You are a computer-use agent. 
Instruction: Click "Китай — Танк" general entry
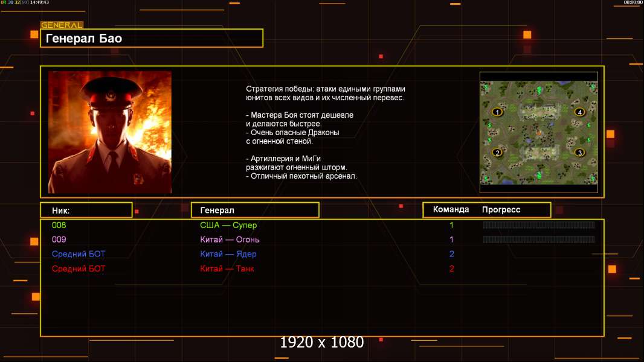227,268
